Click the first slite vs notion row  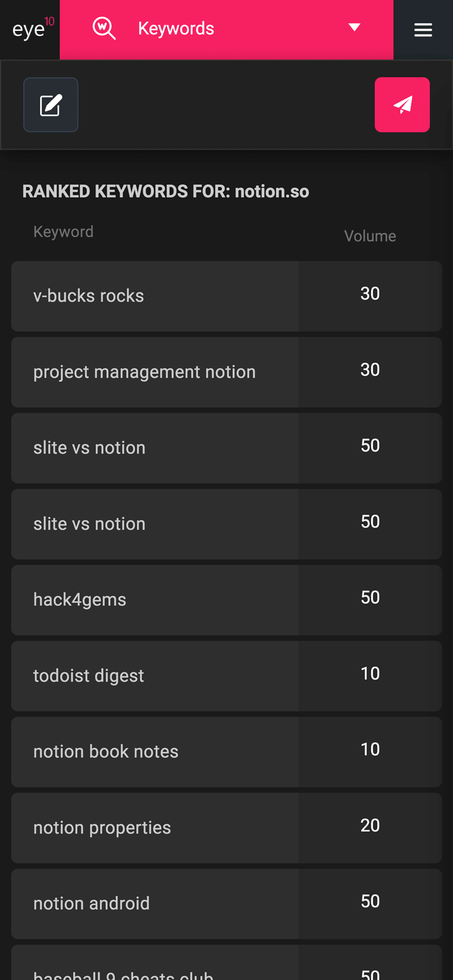[x=226, y=448]
